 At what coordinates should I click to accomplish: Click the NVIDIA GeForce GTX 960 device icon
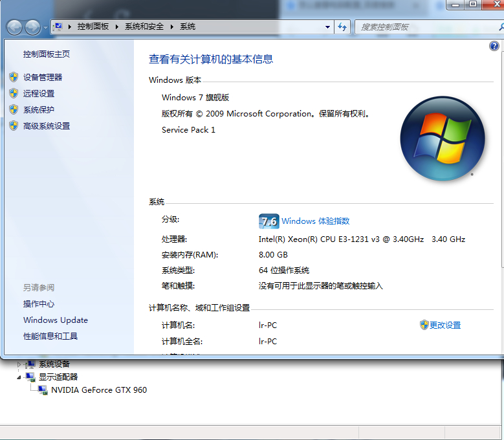pyautogui.click(x=43, y=390)
